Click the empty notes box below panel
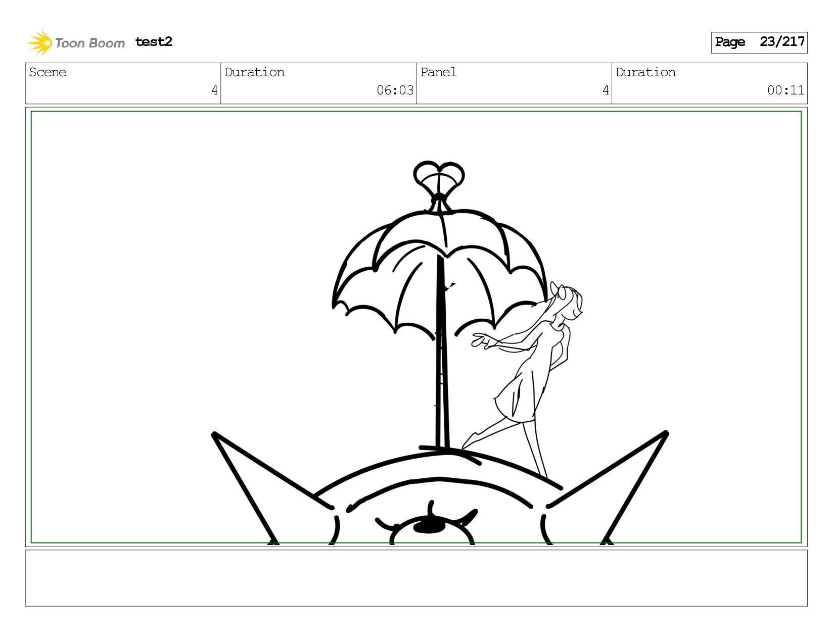 coord(416,578)
